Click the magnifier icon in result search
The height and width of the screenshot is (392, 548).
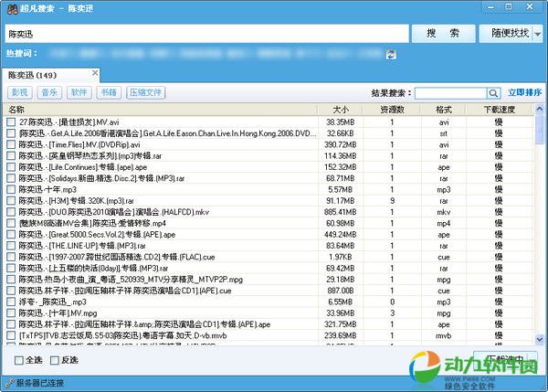(x=494, y=93)
